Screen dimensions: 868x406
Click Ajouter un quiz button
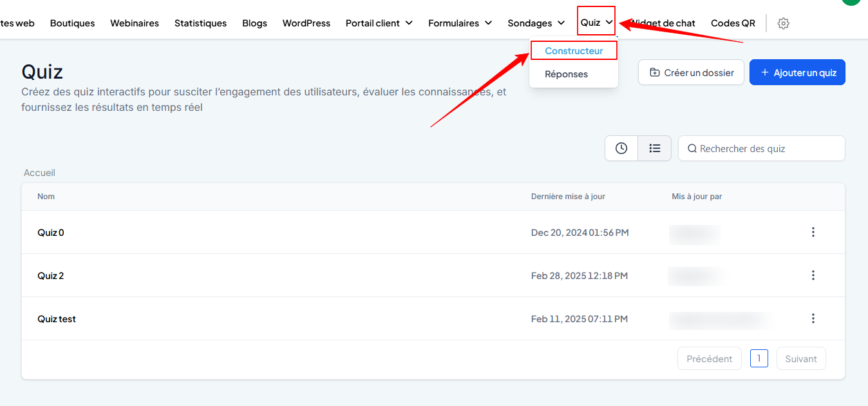coord(797,72)
